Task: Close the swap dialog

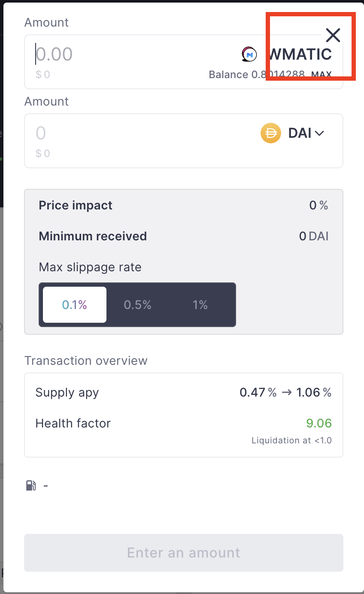Action: 333,35
